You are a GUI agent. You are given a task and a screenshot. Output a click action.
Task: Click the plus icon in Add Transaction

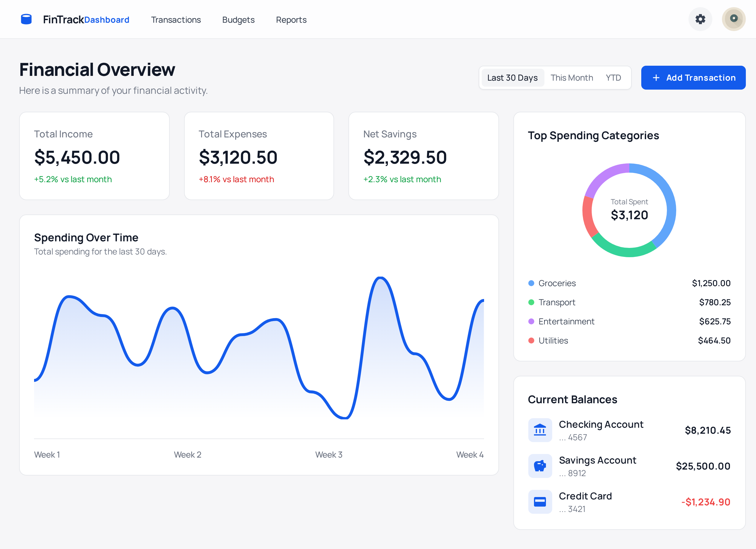pyautogui.click(x=656, y=78)
